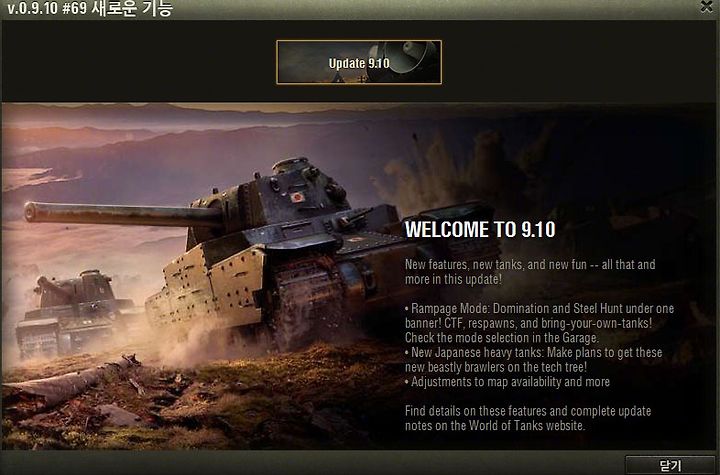The image size is (720, 475).
Task: Select the Update 9.10 banner thumbnail
Action: click(x=359, y=62)
